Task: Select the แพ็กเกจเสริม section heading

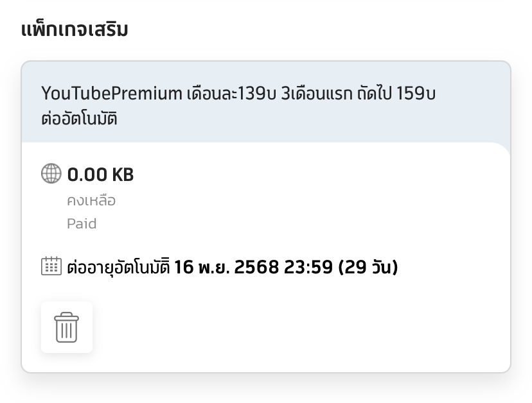Action: (x=75, y=30)
